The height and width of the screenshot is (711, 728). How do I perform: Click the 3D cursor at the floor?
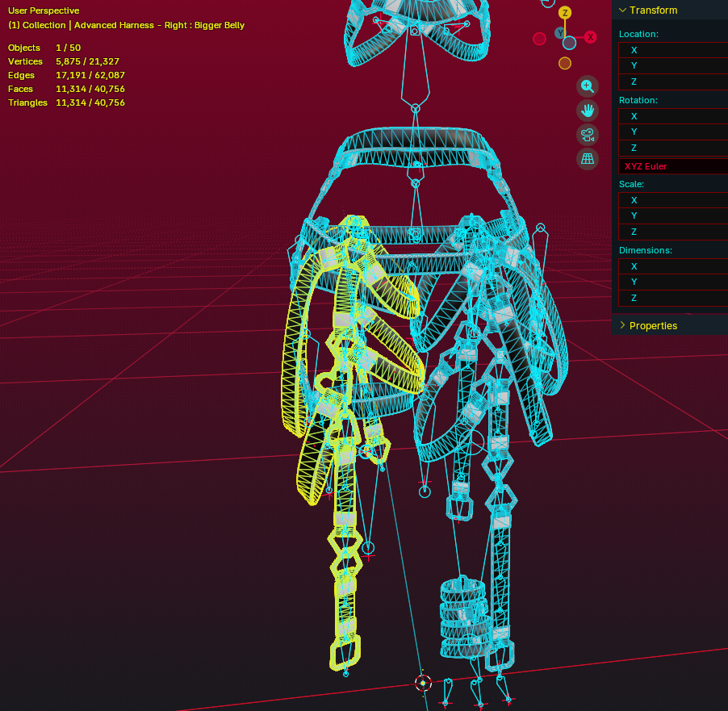click(423, 683)
